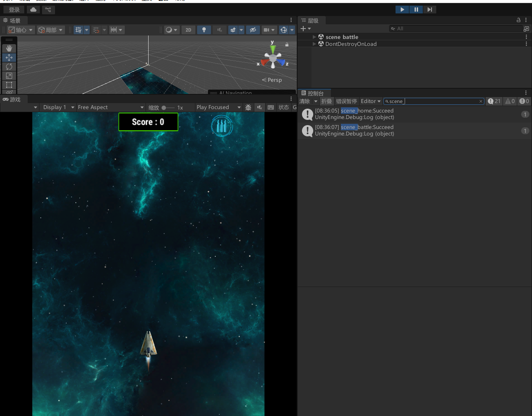Toggle scene effects layers icon

coord(233,30)
